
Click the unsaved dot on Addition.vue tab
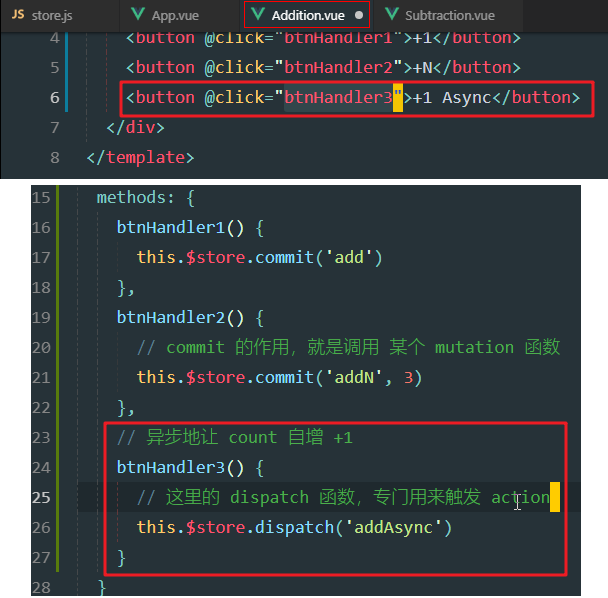point(359,16)
